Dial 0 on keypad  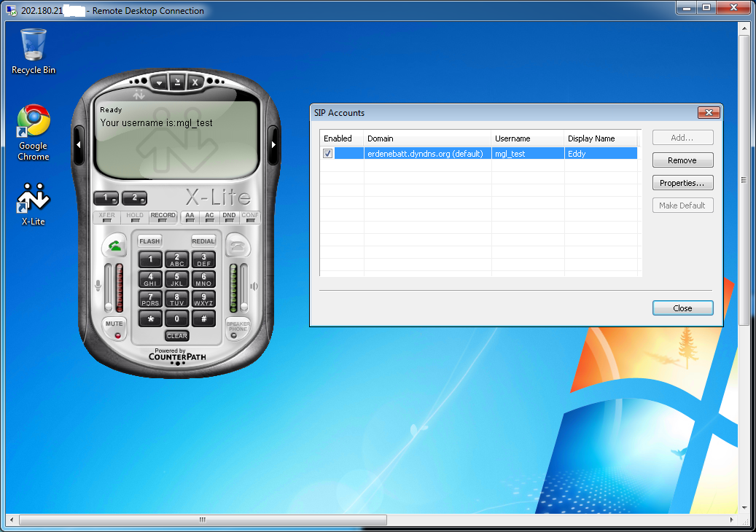[177, 318]
